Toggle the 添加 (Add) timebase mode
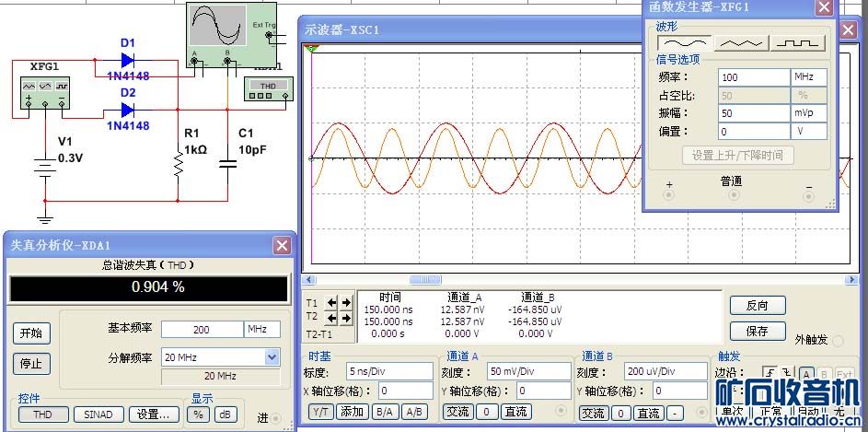 click(353, 412)
